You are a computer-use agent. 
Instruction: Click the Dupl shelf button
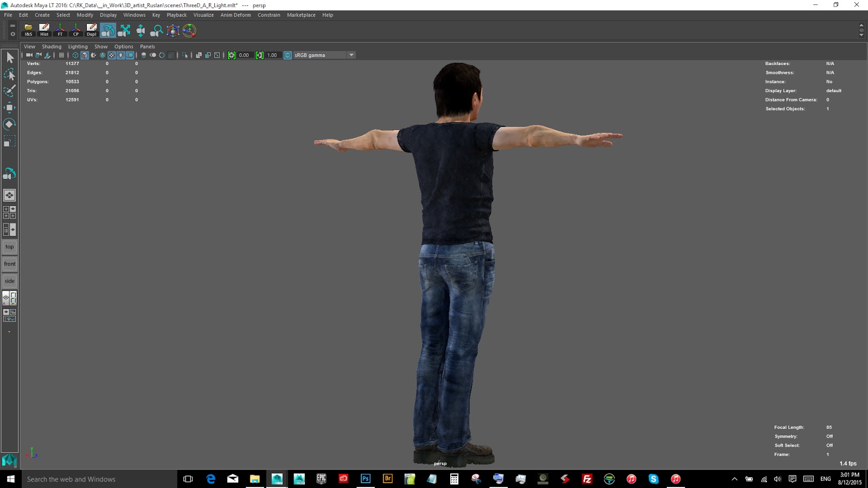point(92,30)
